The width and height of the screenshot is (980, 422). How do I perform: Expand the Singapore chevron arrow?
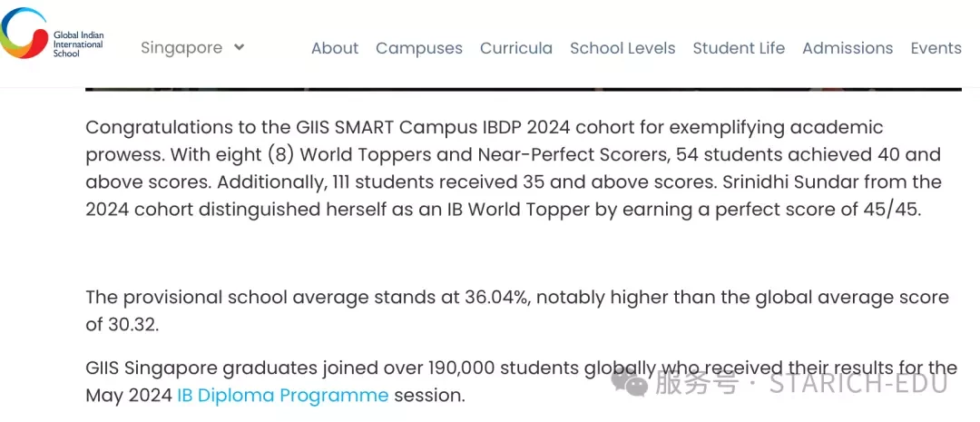pyautogui.click(x=239, y=47)
